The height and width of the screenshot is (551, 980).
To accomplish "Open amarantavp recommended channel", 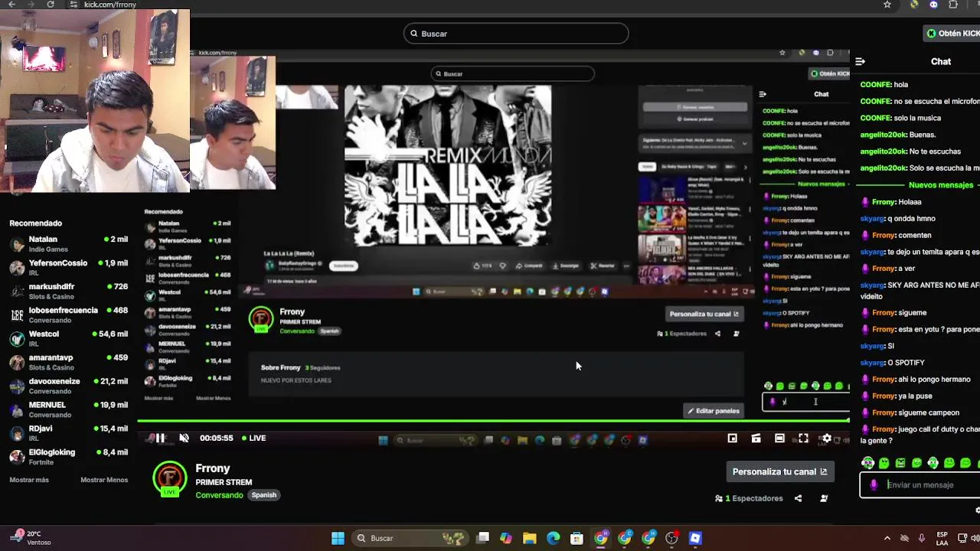I will [69, 363].
